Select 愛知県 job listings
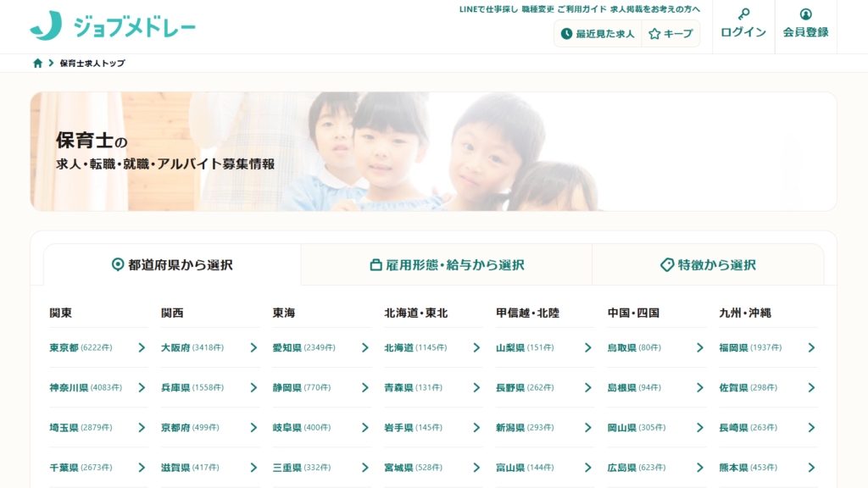 [287, 347]
